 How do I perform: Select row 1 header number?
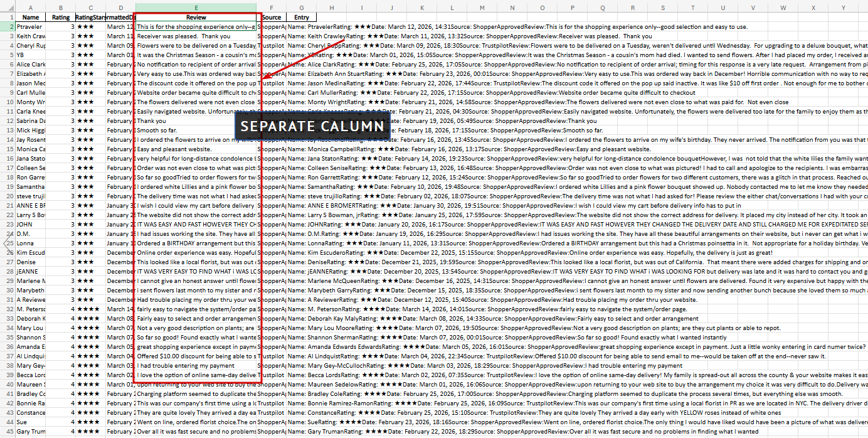(8, 17)
